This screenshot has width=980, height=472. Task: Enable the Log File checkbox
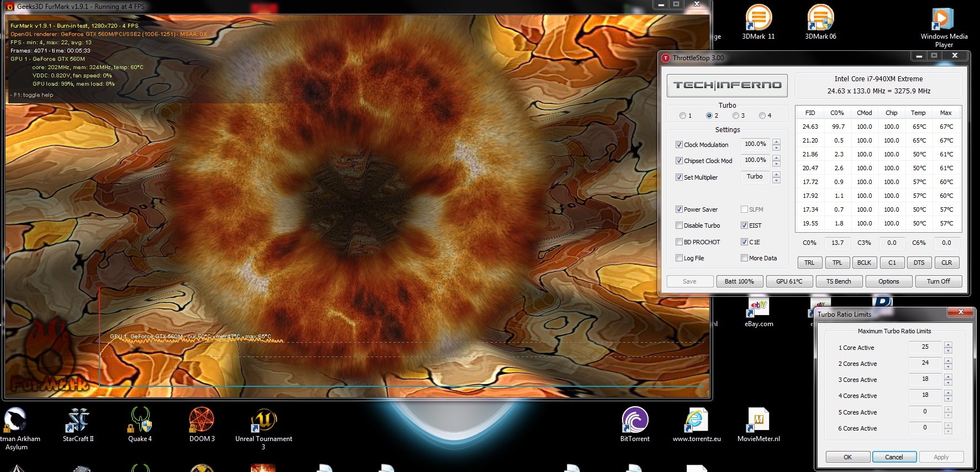(x=679, y=258)
